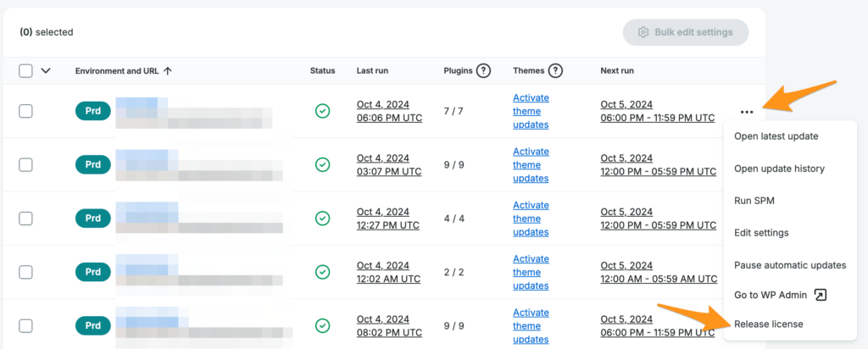Open the Oct 4, 2024 03:07 PM UTC last run link
This screenshot has width=868, height=349.
click(x=389, y=165)
